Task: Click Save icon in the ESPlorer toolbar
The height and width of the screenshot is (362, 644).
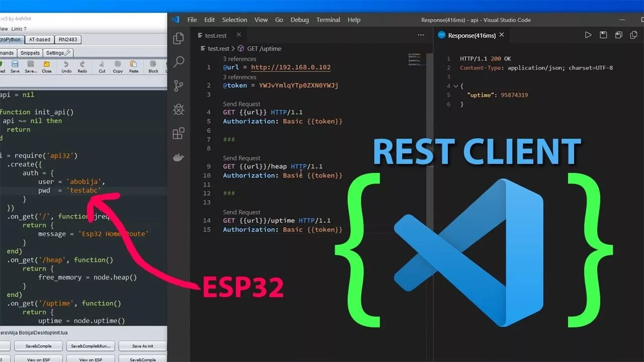Action: tap(15, 66)
